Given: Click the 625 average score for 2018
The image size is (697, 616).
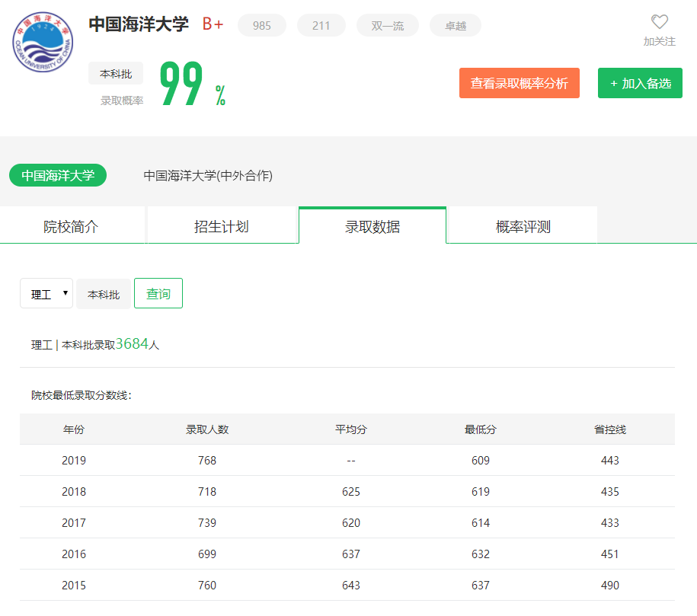Looking at the screenshot, I should [350, 492].
